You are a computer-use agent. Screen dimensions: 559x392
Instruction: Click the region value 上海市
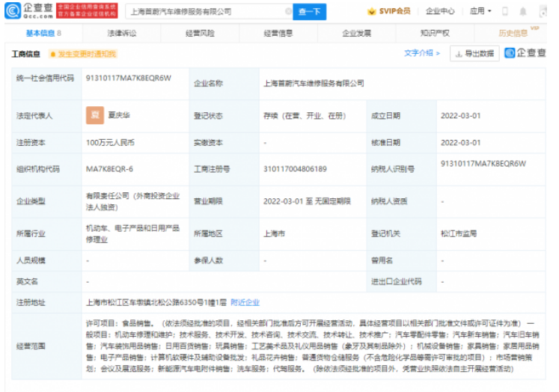click(x=274, y=233)
